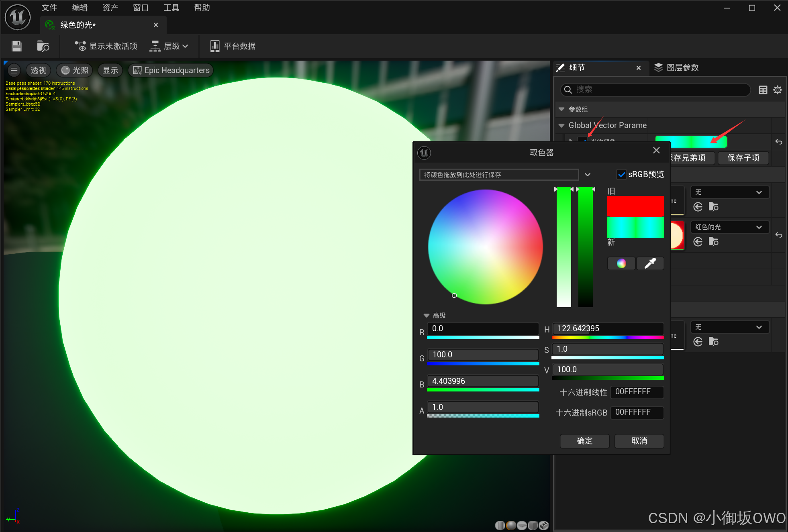
Task: Switch to the layer parameters tab
Action: point(677,67)
